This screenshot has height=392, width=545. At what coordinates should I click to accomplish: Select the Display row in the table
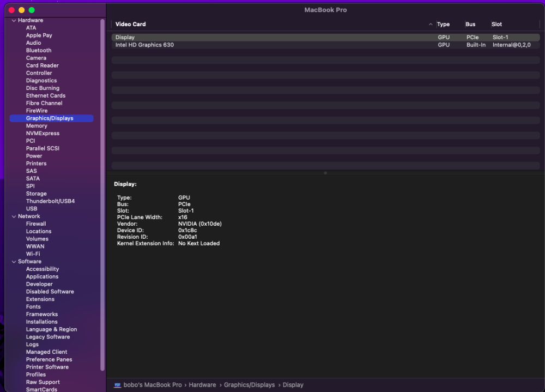[x=326, y=38]
